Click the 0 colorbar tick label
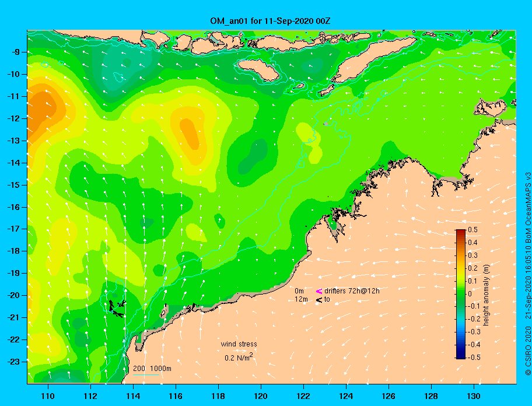 click(470, 294)
